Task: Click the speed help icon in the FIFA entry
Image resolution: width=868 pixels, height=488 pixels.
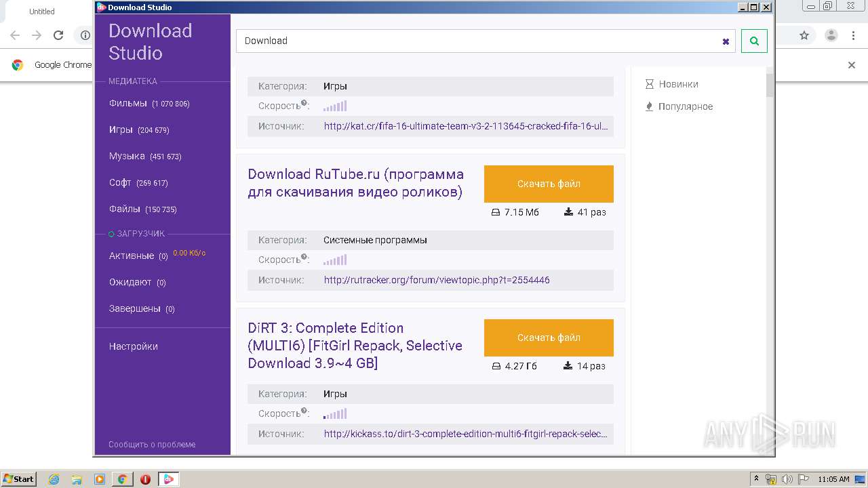Action: (x=304, y=104)
